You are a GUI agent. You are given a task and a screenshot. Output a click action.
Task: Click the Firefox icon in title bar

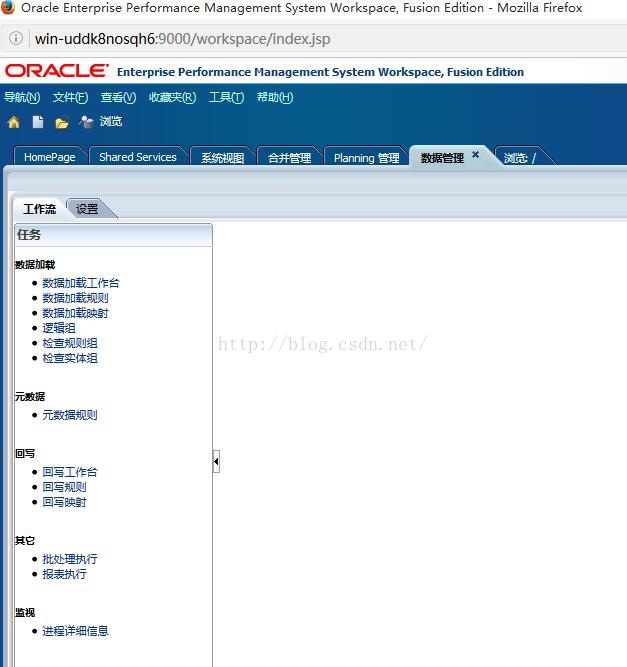click(x=8, y=7)
